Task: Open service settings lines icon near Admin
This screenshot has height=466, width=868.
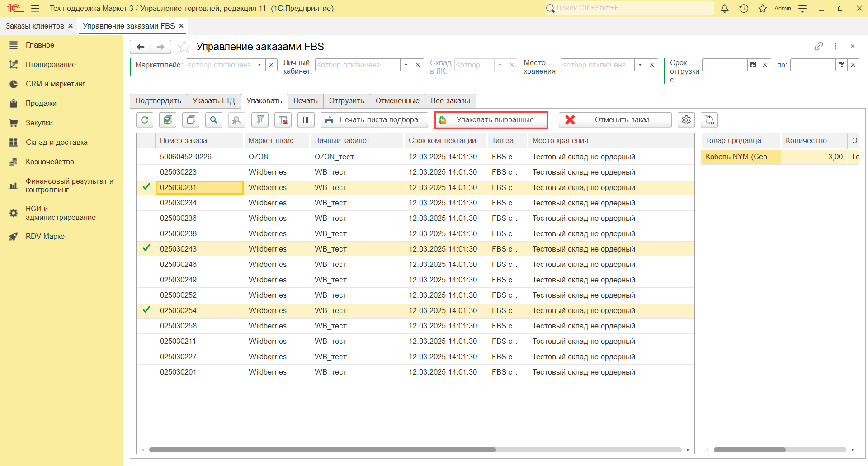Action: 802,8
